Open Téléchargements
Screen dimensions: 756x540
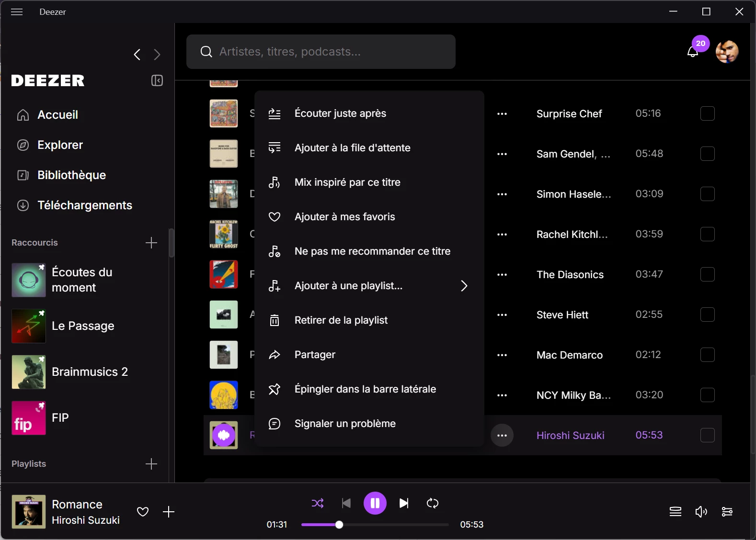pos(75,205)
